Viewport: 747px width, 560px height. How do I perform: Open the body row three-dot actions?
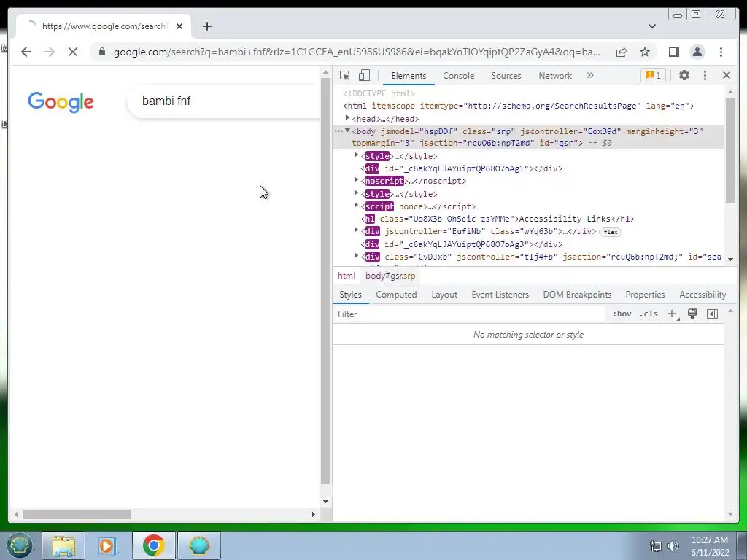pos(338,131)
